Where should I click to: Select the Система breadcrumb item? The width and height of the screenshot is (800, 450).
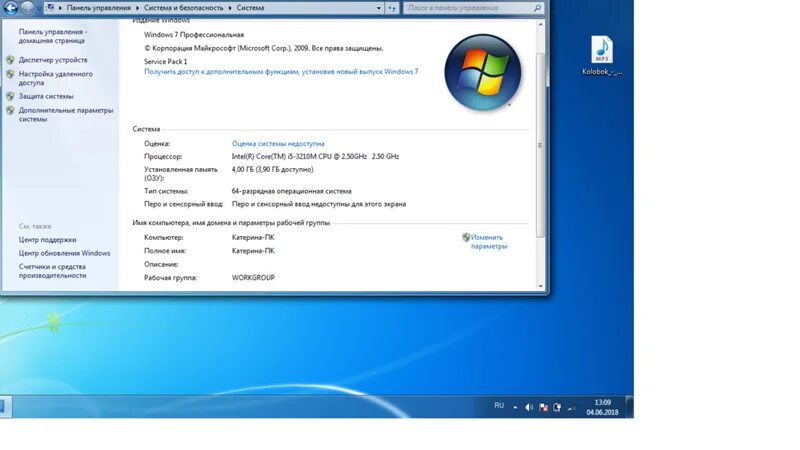tap(250, 8)
